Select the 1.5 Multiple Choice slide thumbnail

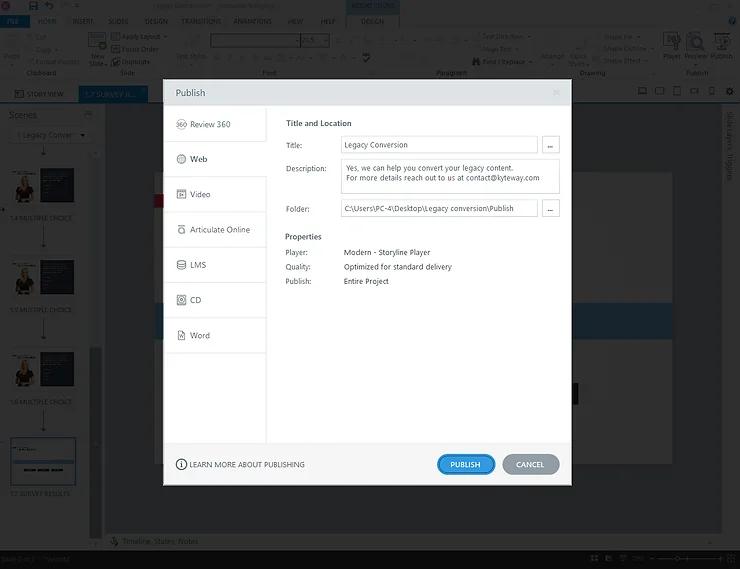(42, 277)
